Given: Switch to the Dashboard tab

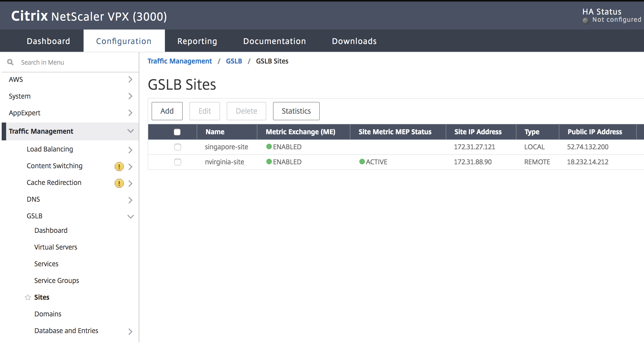Looking at the screenshot, I should click(x=48, y=41).
